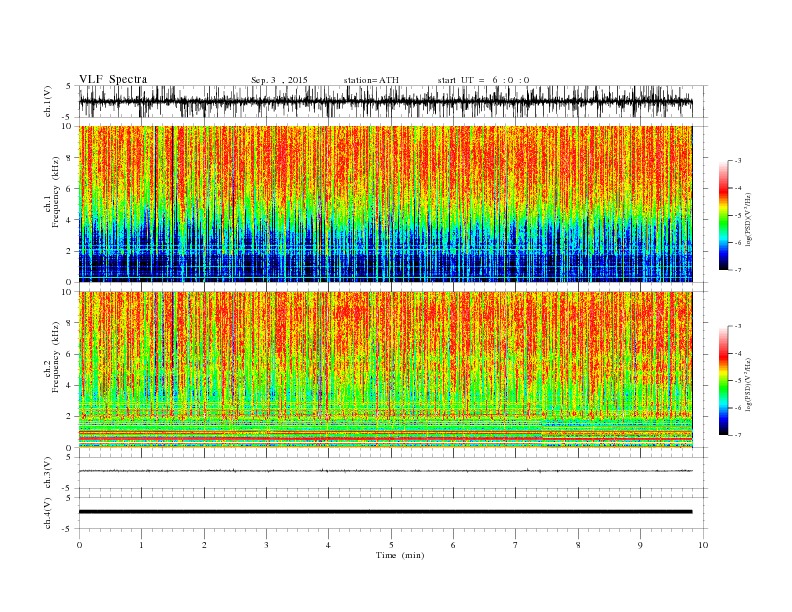Click inside the ch.1 spectrogram panel
Viewport: 792px width, 612px height.
[385, 204]
